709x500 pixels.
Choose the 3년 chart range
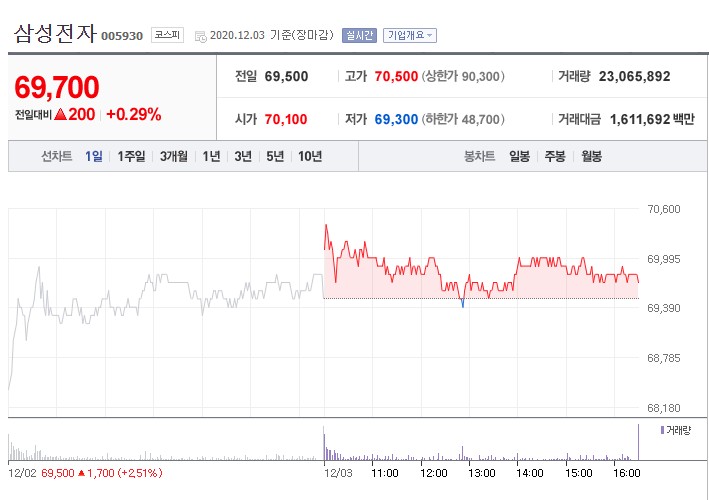click(243, 156)
